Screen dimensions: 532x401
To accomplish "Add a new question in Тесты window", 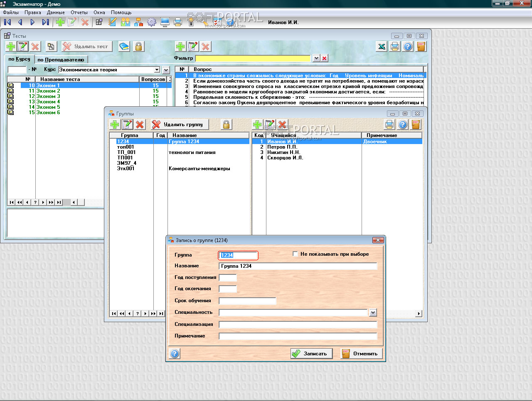I will coord(180,46).
